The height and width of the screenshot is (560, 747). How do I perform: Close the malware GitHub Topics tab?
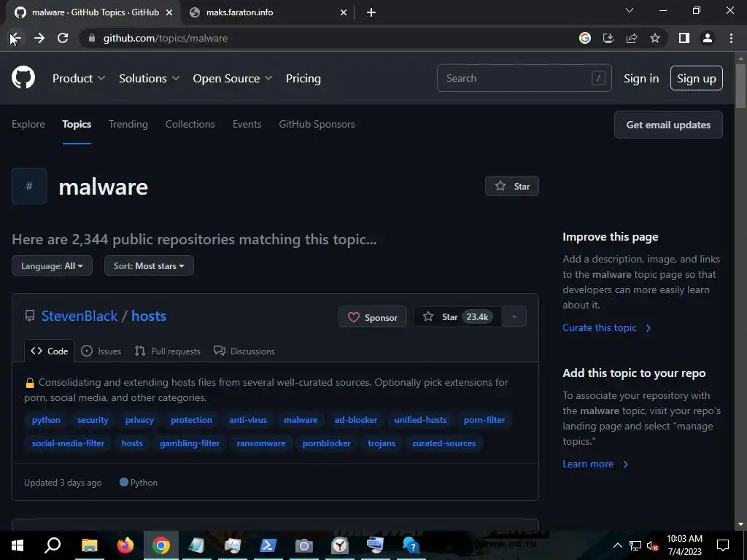[x=169, y=12]
